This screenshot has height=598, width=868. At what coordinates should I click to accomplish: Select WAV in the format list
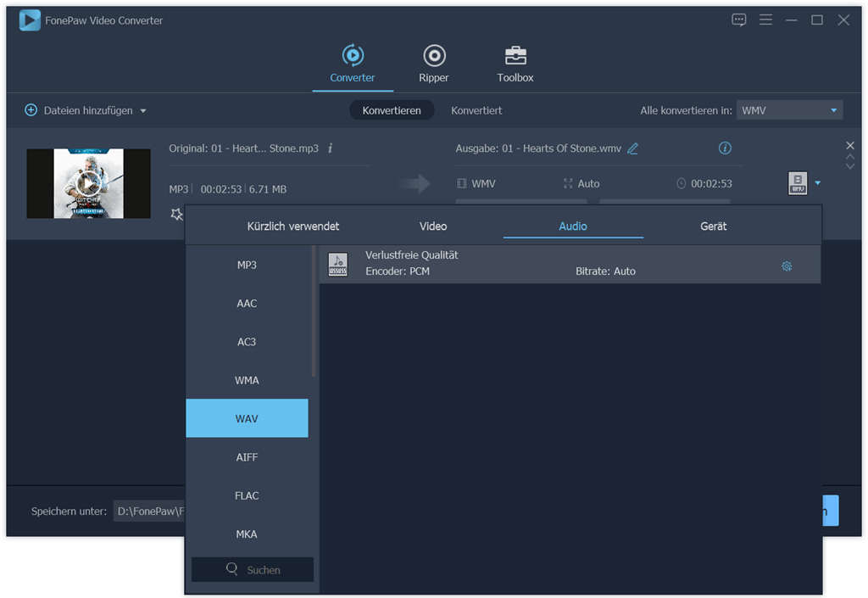click(247, 419)
